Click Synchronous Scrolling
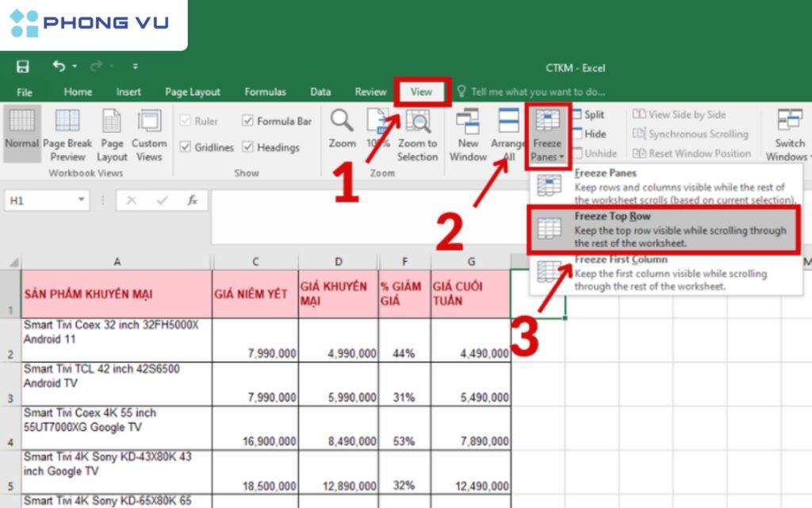The width and height of the screenshot is (812, 508). click(691, 134)
